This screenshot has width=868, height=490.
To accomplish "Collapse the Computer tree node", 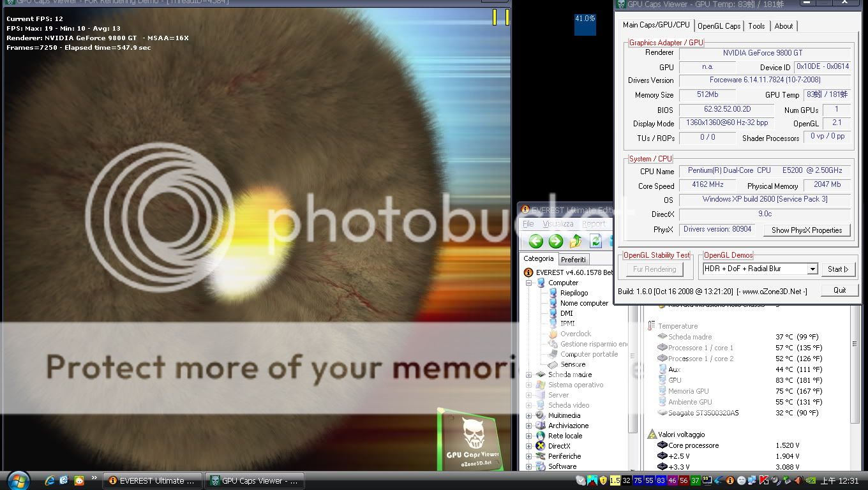I will (x=528, y=283).
